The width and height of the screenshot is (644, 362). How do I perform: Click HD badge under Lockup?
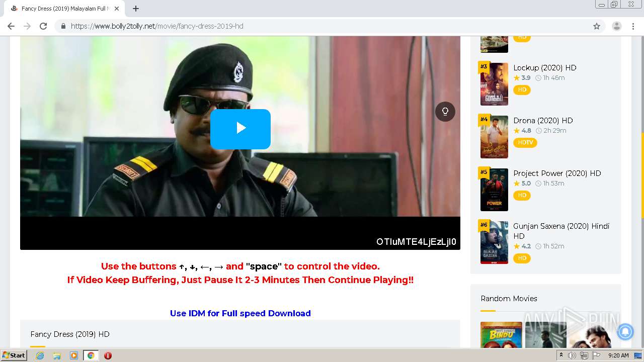coord(522,90)
